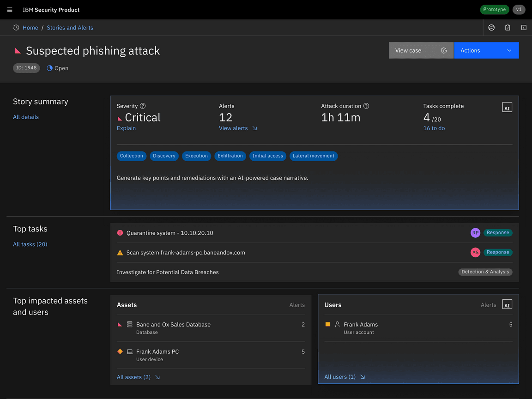Navigate to Stories and Alerts breadcrumb
532x399 pixels.
(70, 28)
